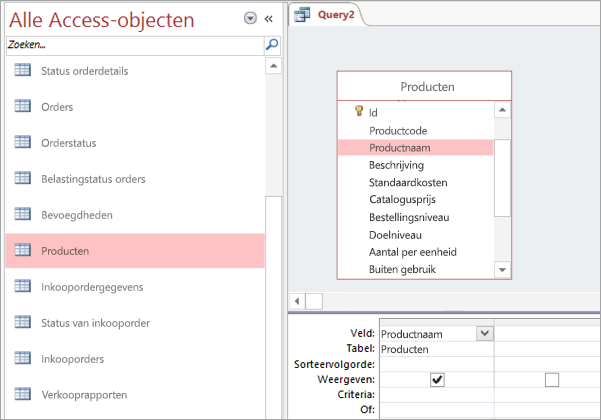Click the Criteria cell for Productnaam

pos(437,394)
